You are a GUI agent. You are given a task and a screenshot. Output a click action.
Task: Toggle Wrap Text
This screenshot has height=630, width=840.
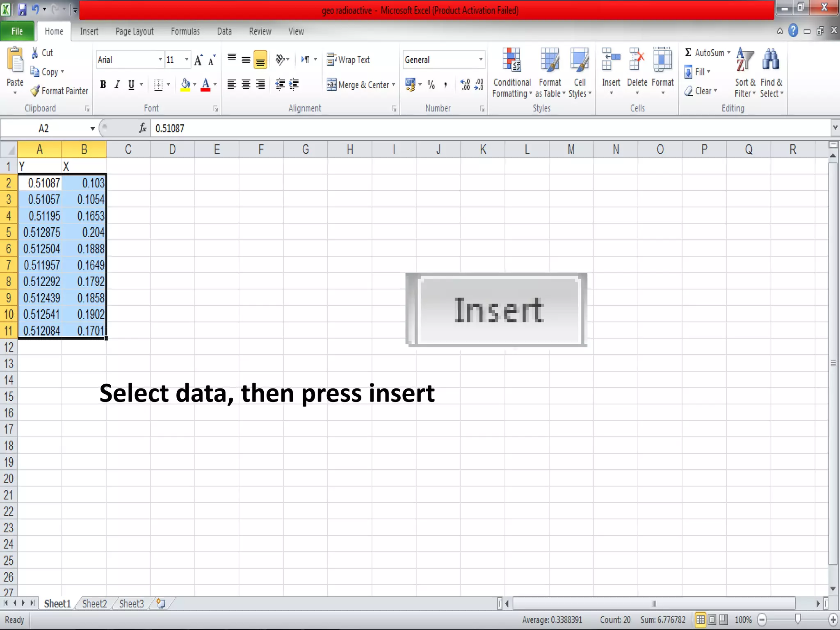click(348, 60)
